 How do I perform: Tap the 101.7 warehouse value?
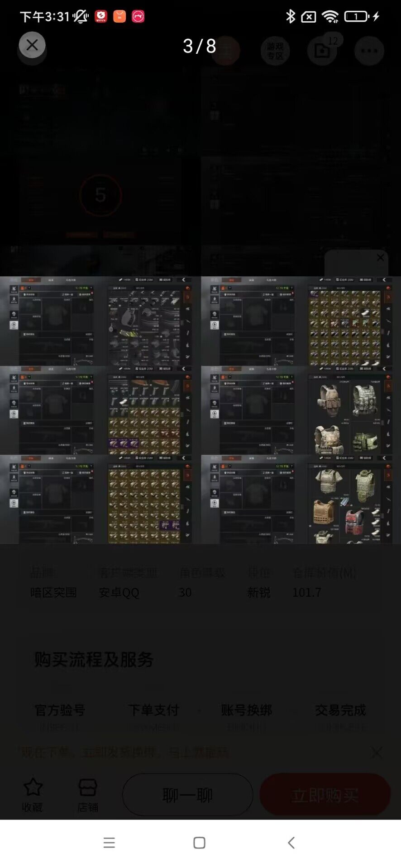307,592
